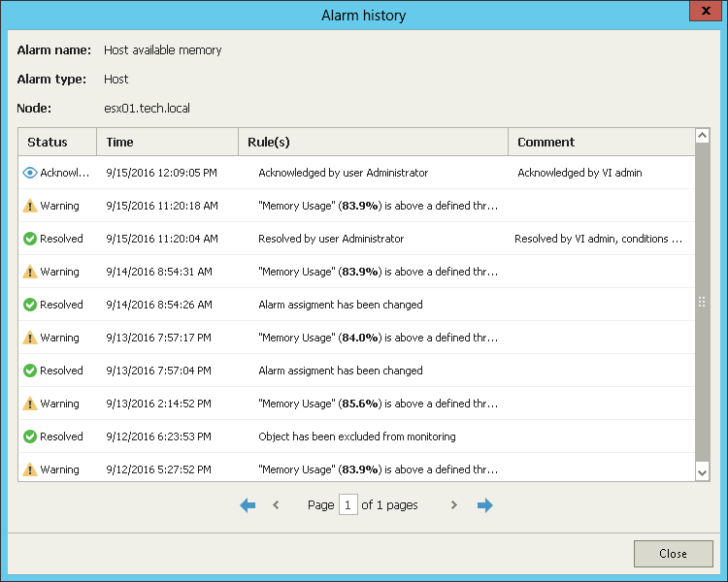Screen dimensions: 728x582
Task: Select comment 'Acknowledged by VI admin'
Action: (x=579, y=173)
